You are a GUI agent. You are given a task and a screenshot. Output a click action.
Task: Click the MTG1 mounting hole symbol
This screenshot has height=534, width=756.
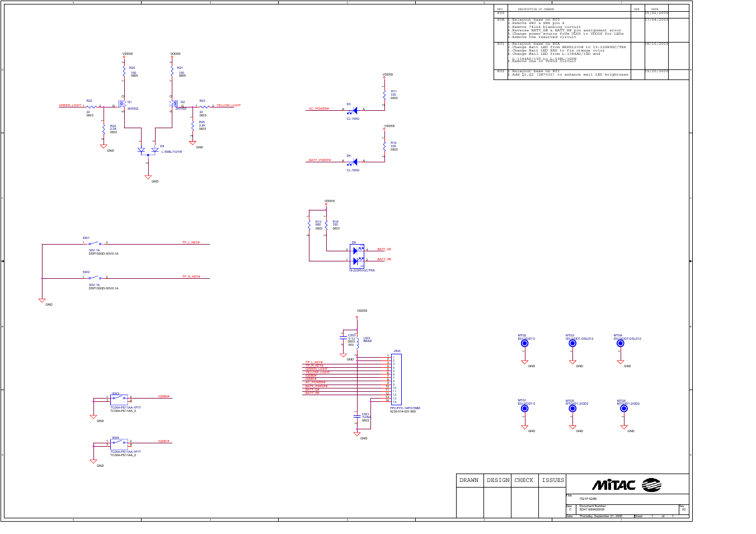tap(525, 409)
